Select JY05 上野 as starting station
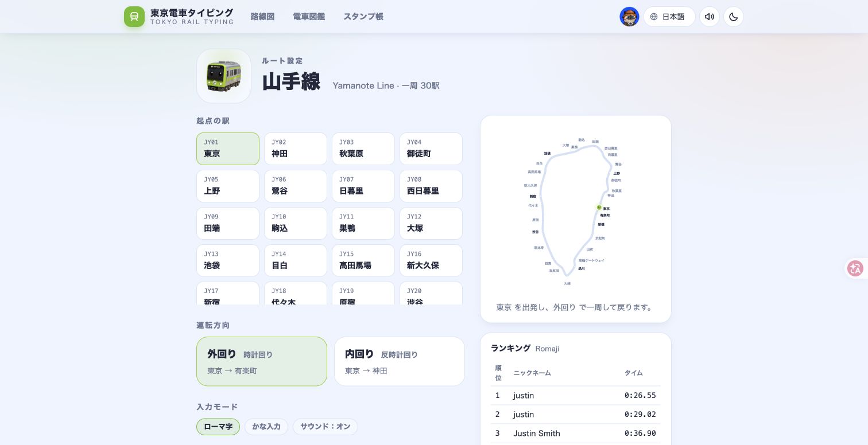868x445 pixels. point(228,186)
